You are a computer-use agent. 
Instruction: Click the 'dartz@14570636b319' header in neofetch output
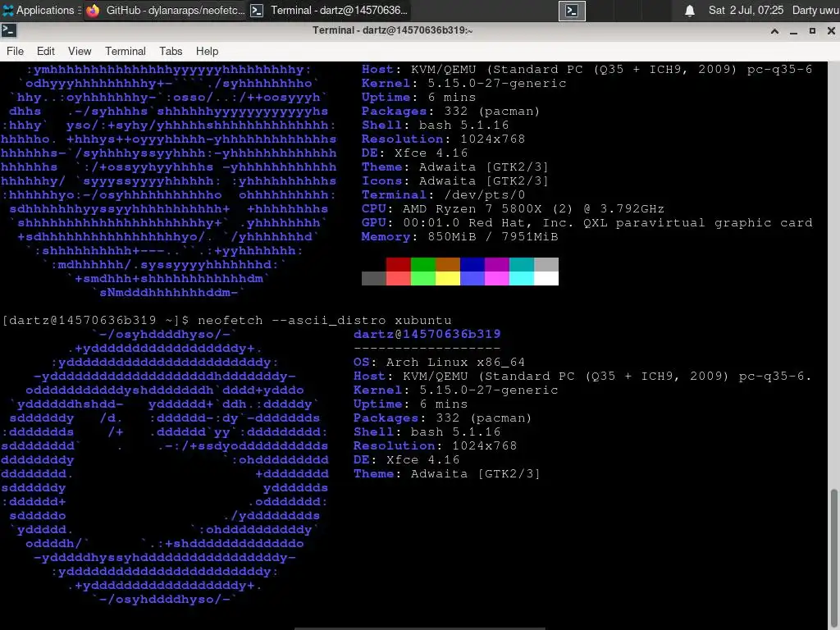[427, 335]
